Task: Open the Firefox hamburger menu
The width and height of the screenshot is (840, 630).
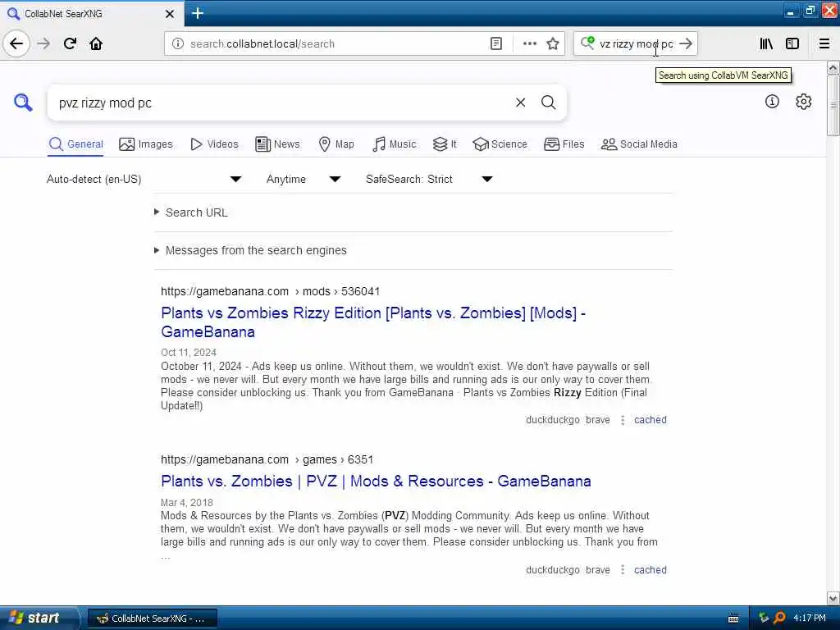Action: click(x=824, y=43)
